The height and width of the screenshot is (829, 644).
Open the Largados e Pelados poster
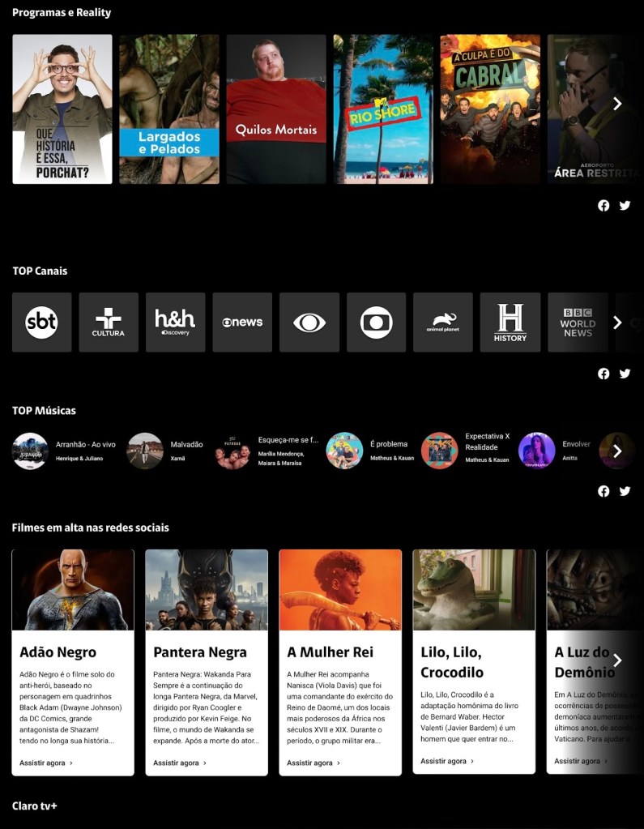pos(169,109)
